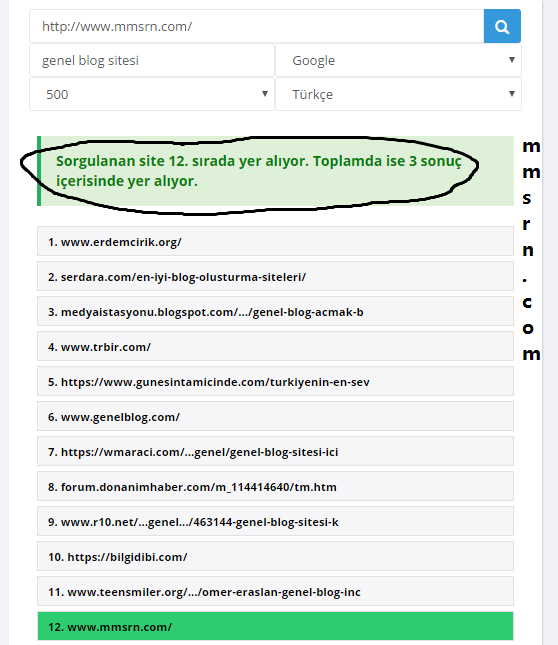
Task: Focus the URL field with http://www.mmsrn.com/
Action: 257,26
